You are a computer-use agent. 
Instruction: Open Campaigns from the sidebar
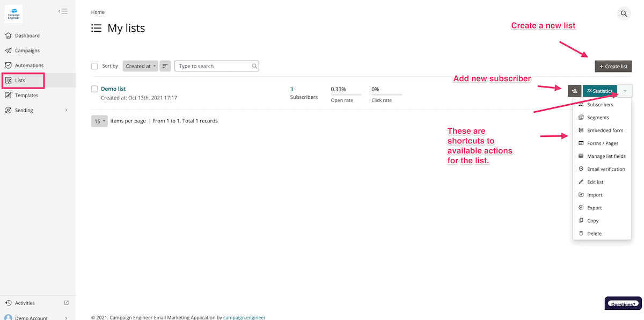pos(27,50)
